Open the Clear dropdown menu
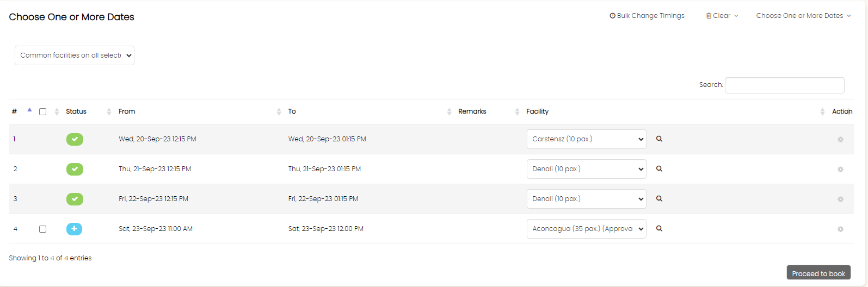The image size is (868, 287). 722,16
